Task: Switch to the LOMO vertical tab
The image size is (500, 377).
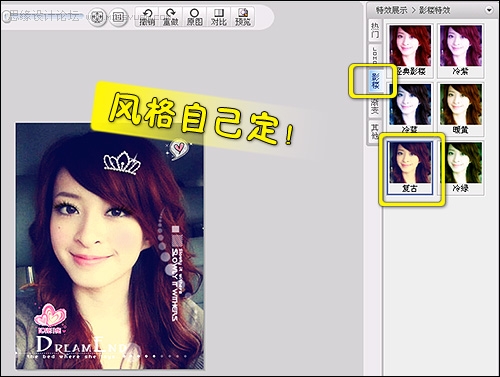Action: pyautogui.click(x=375, y=55)
